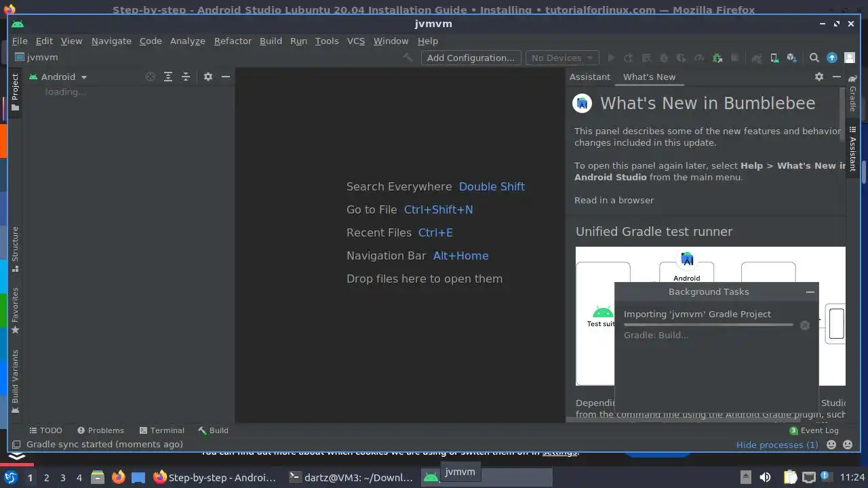Open the Build tool window at bottom
Image resolution: width=868 pixels, height=488 pixels.
pyautogui.click(x=213, y=430)
